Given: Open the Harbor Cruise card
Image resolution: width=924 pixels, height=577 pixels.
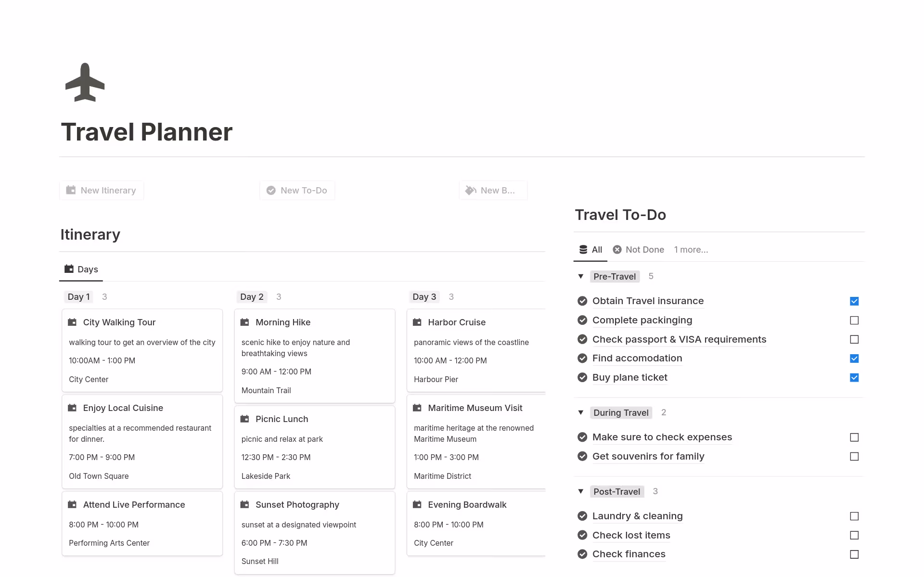Looking at the screenshot, I should point(456,322).
